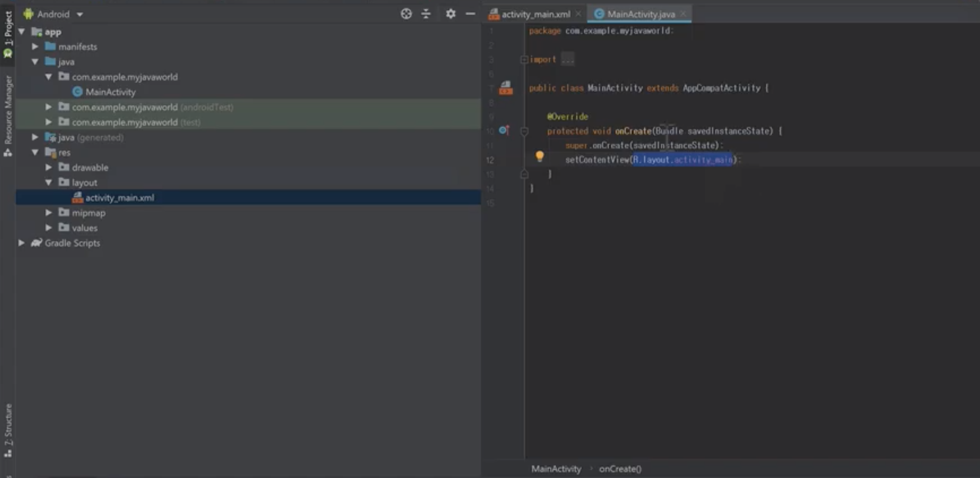
Task: Open project panel settings gear
Action: 450,14
